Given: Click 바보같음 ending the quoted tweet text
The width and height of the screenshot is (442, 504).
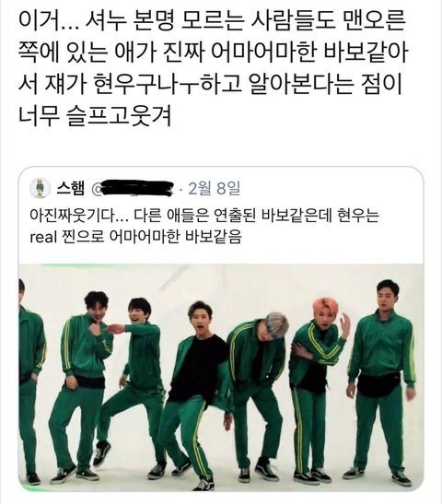Looking at the screenshot, I should [213, 237].
